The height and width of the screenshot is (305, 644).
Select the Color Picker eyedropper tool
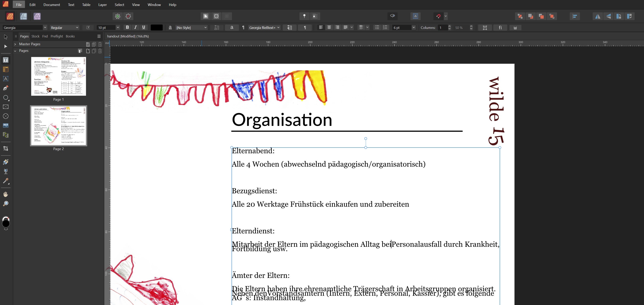click(x=6, y=181)
